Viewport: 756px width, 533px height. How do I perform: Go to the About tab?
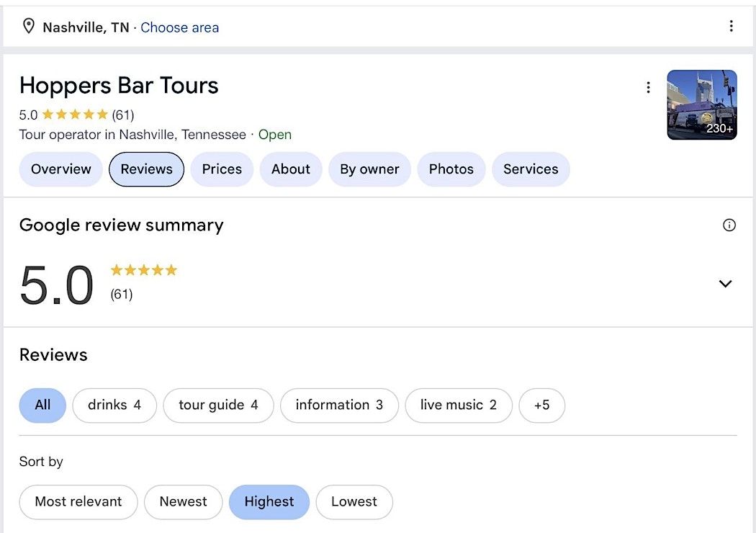point(290,169)
